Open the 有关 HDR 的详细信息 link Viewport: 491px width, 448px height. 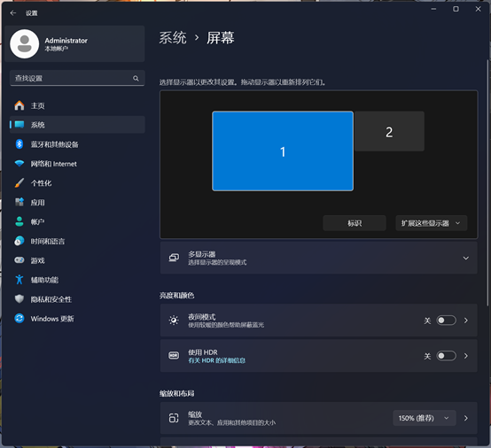216,360
